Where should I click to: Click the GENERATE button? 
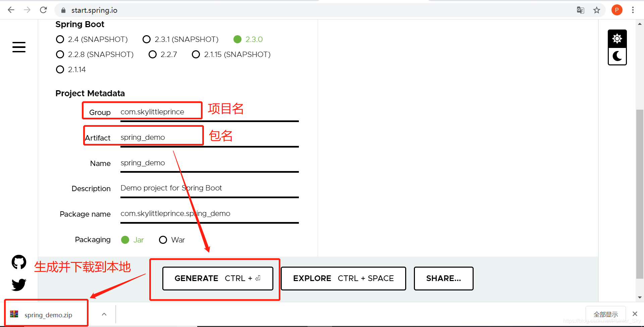[218, 278]
